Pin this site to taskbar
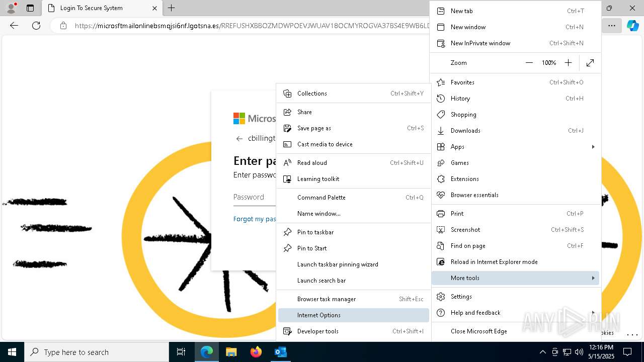Image resolution: width=644 pixels, height=362 pixels. [353, 232]
